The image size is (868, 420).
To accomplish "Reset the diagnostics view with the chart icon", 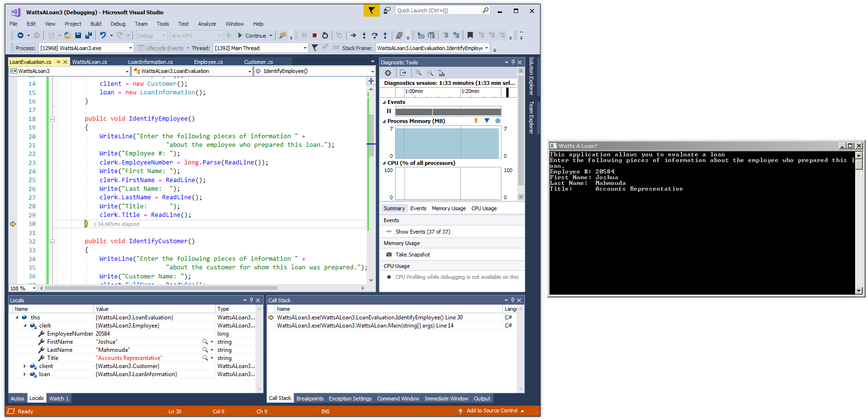I will coord(442,73).
